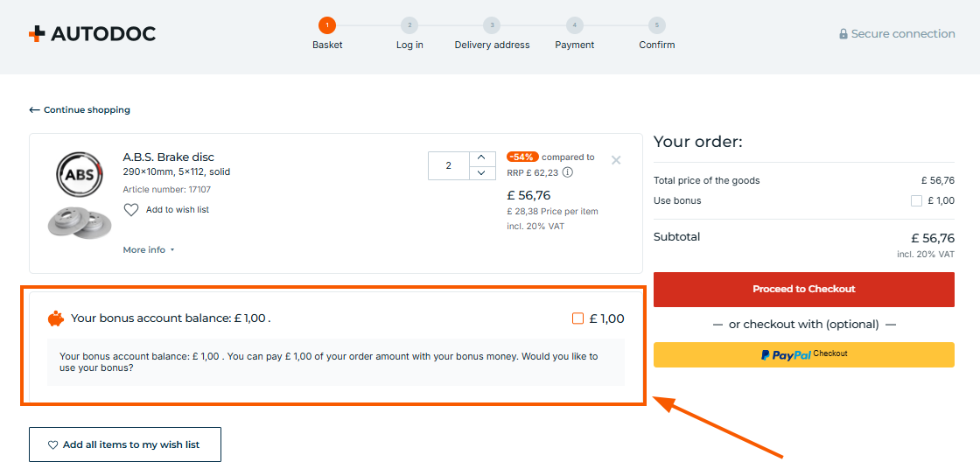This screenshot has width=980, height=469.
Task: Increase the brake disc quantity
Action: [x=483, y=157]
